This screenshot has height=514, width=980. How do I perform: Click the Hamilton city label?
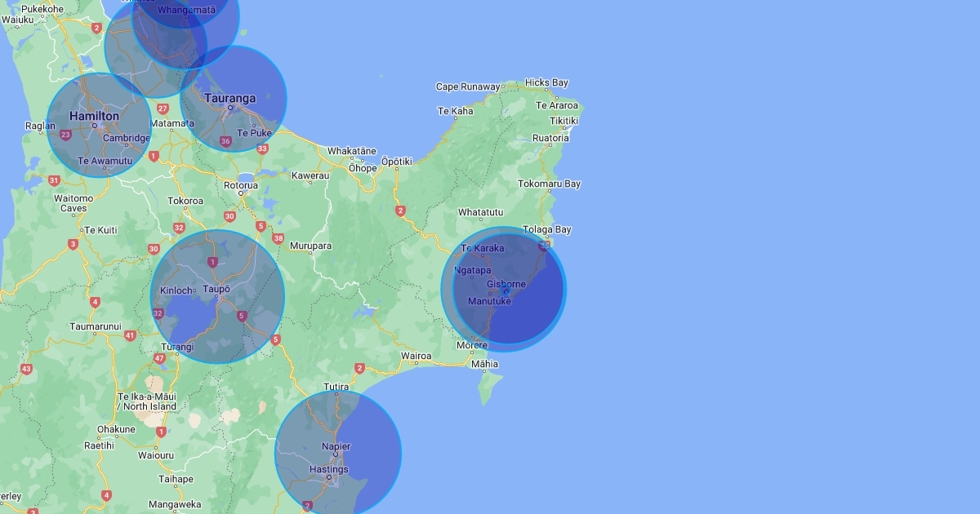pyautogui.click(x=94, y=116)
